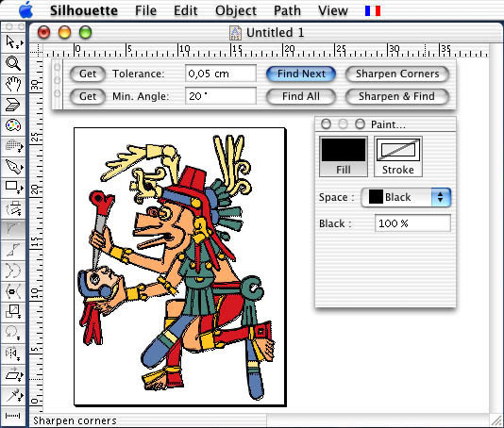Click Get button beside Tolerance

88,74
